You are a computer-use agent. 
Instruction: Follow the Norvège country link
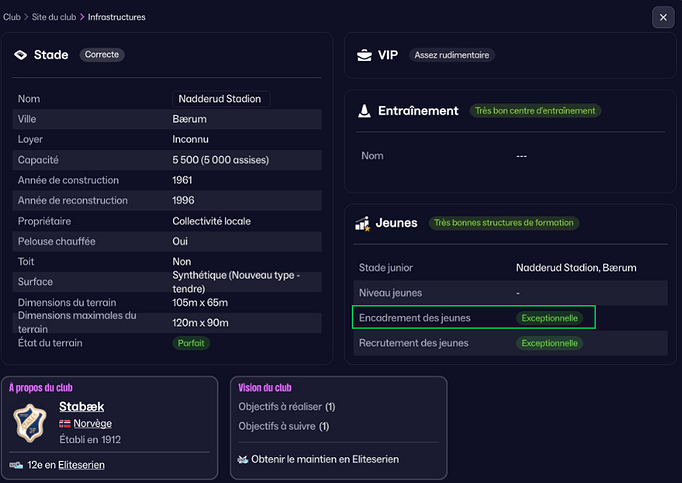tap(92, 423)
